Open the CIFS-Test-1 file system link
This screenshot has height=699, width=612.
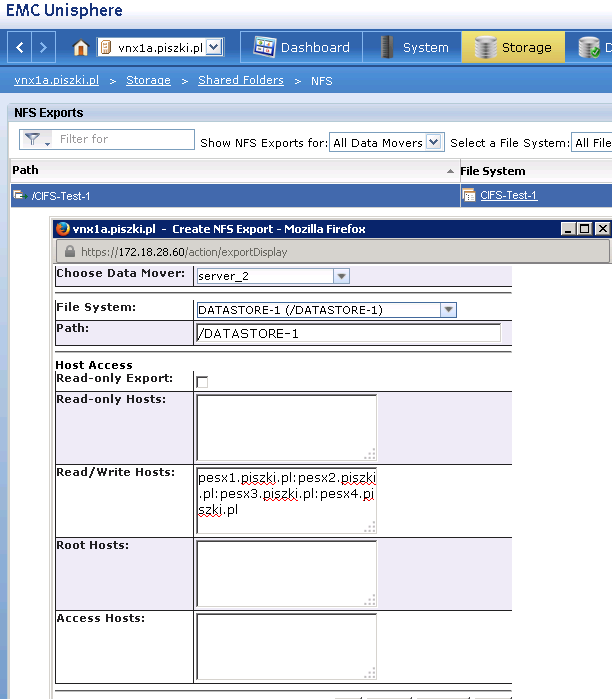(x=509, y=195)
